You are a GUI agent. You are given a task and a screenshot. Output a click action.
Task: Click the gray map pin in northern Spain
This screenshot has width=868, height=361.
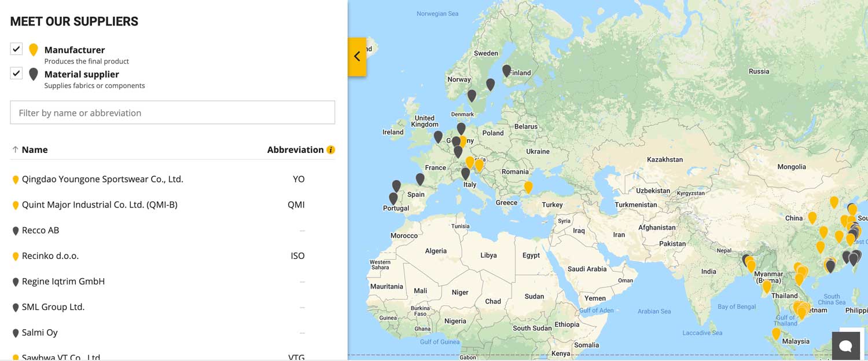[420, 179]
